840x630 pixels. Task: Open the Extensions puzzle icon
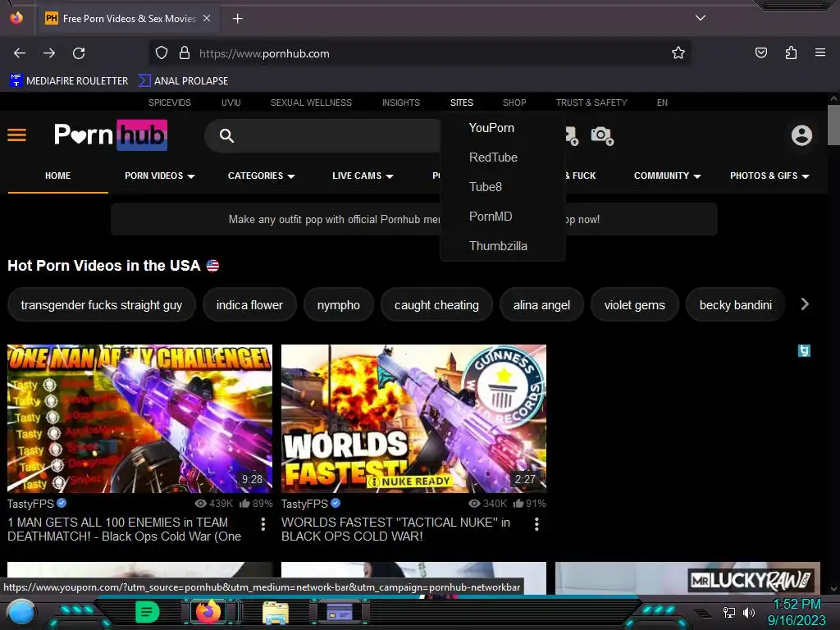[x=791, y=52]
